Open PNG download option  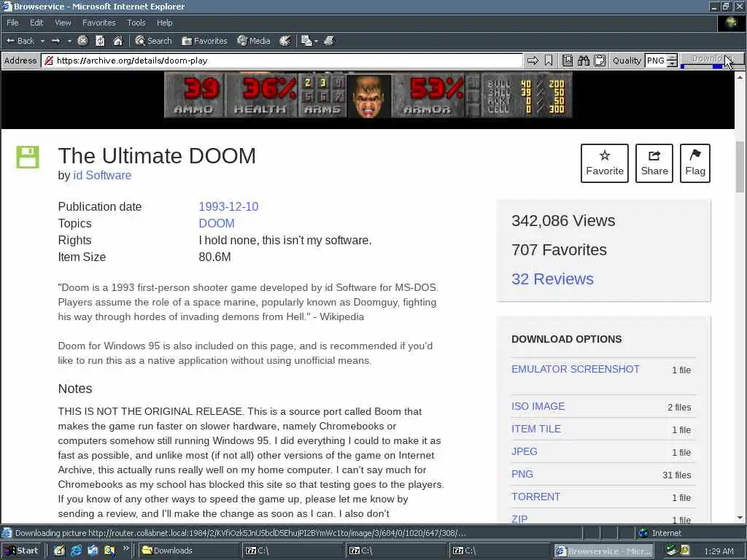[522, 474]
